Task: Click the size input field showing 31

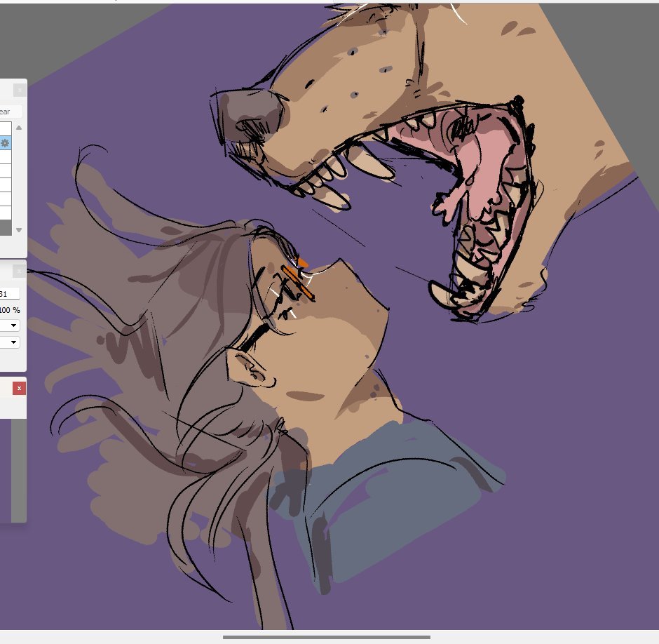Action: 9,294
